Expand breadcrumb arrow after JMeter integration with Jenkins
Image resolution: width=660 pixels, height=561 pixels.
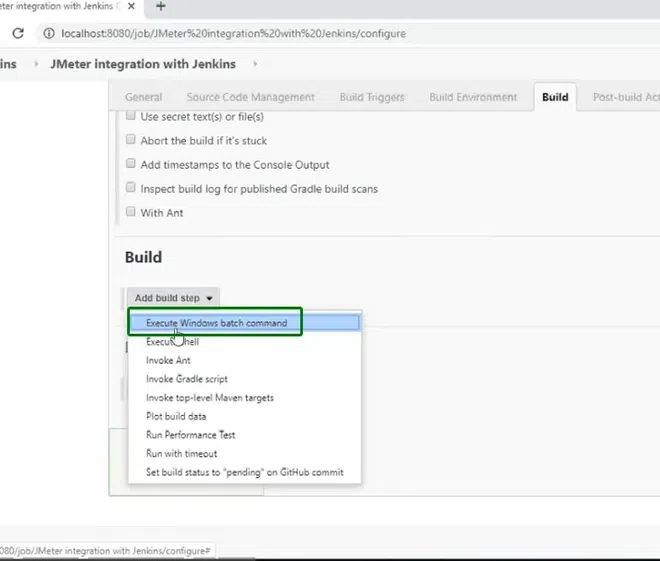(255, 64)
